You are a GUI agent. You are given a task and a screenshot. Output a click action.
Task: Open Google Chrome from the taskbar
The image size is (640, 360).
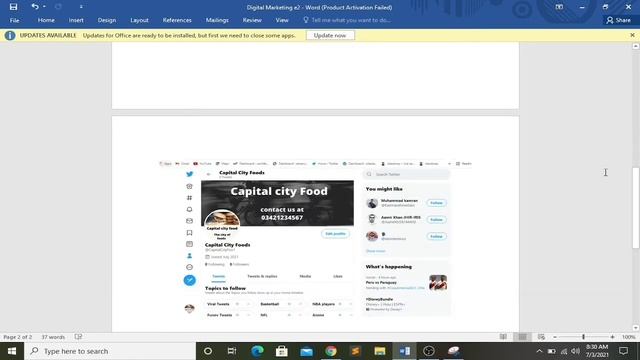coord(331,351)
